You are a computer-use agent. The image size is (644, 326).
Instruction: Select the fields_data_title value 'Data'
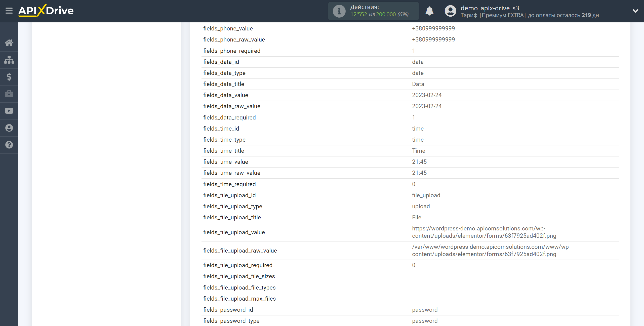click(x=418, y=84)
